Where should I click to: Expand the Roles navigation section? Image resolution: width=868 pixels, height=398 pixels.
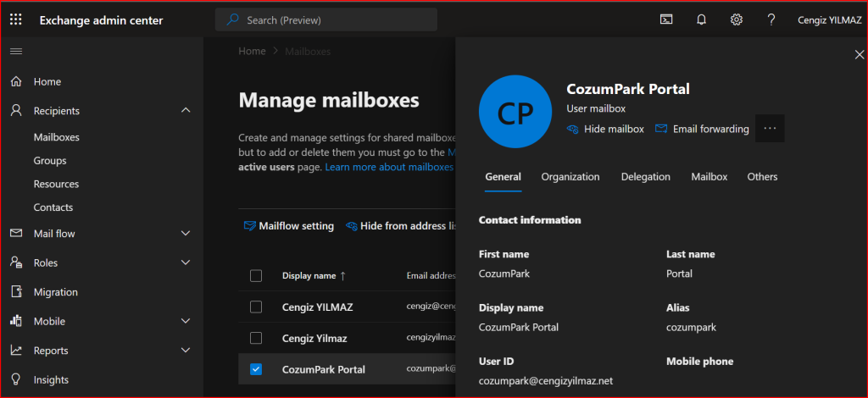pyautogui.click(x=186, y=263)
